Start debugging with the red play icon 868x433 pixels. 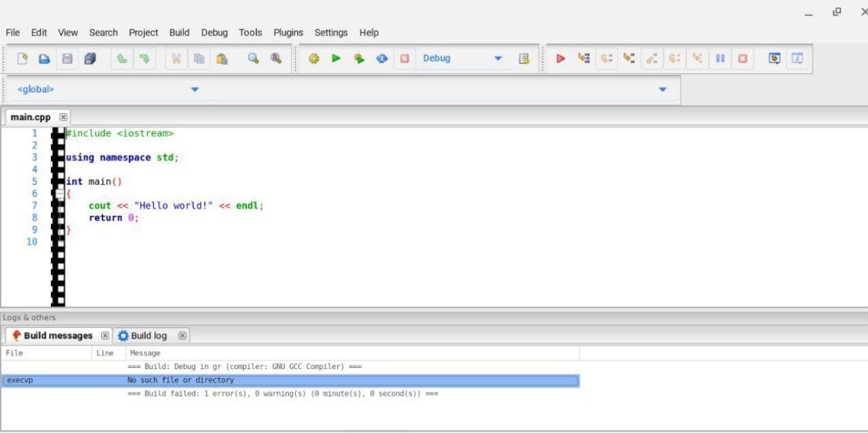pos(561,58)
